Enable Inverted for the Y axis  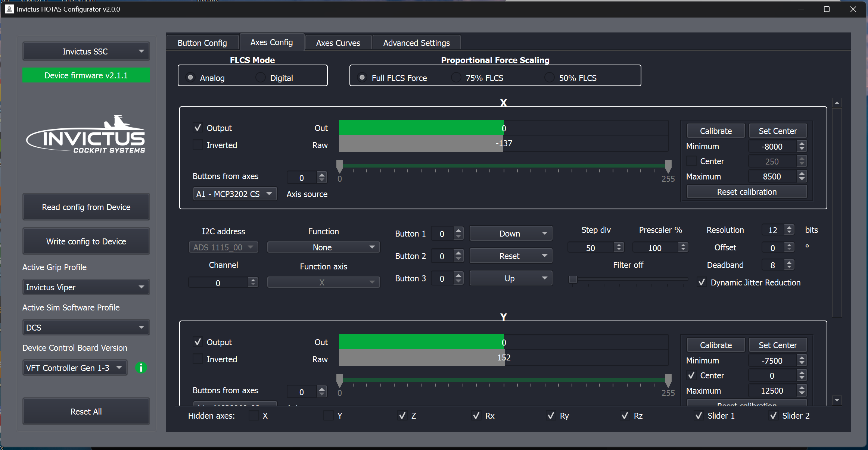(198, 359)
